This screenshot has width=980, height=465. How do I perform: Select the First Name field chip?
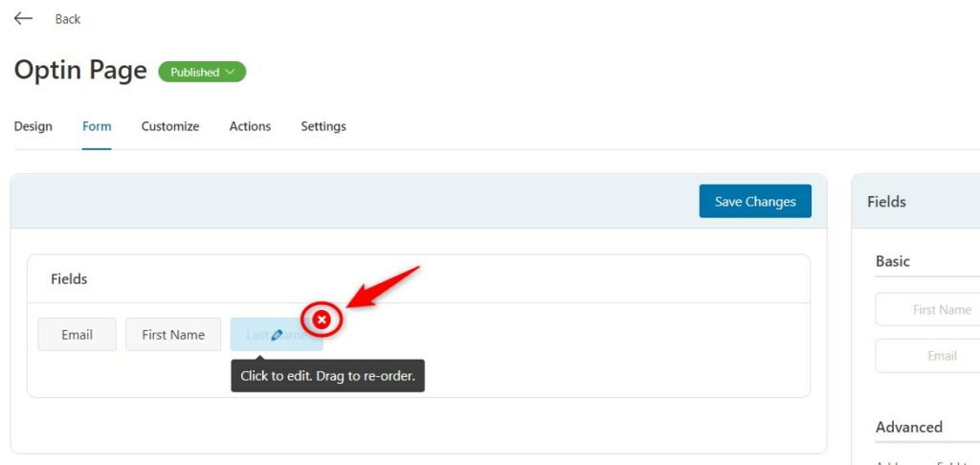(x=173, y=334)
